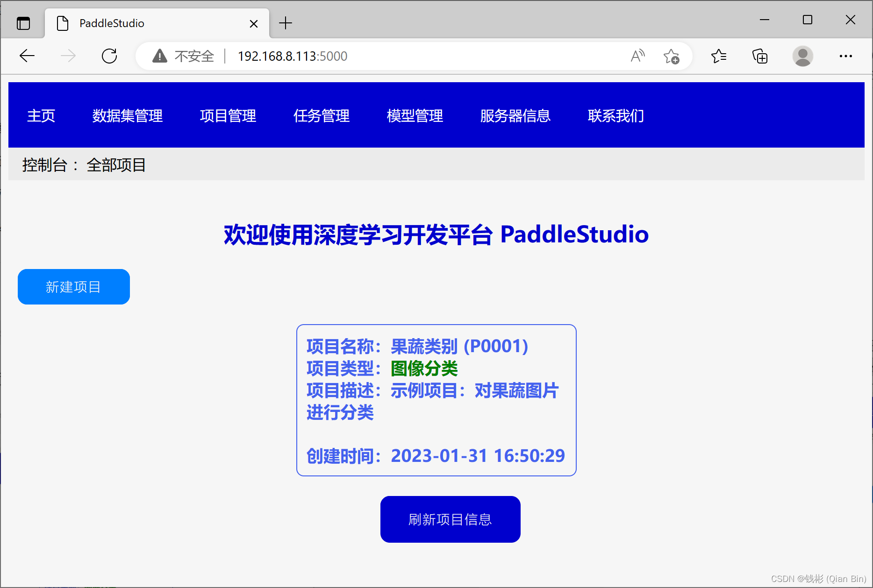Open 数据集管理 in the navigation bar
This screenshot has width=873, height=588.
click(x=128, y=115)
